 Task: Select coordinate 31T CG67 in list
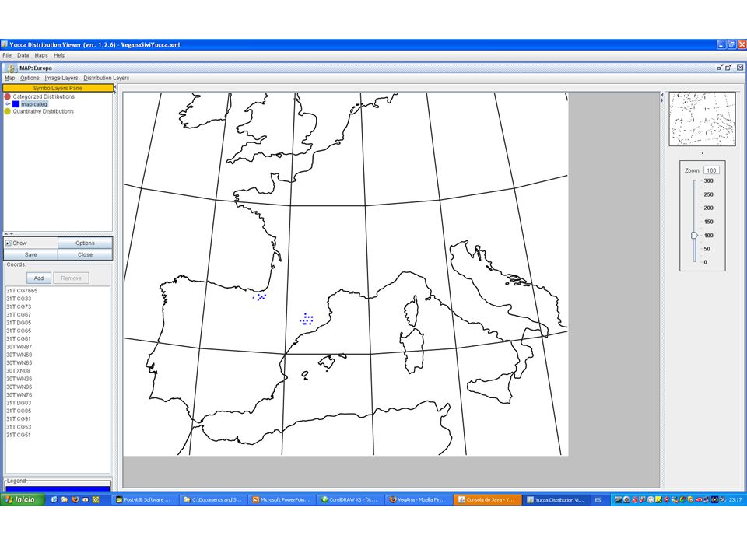tap(19, 315)
